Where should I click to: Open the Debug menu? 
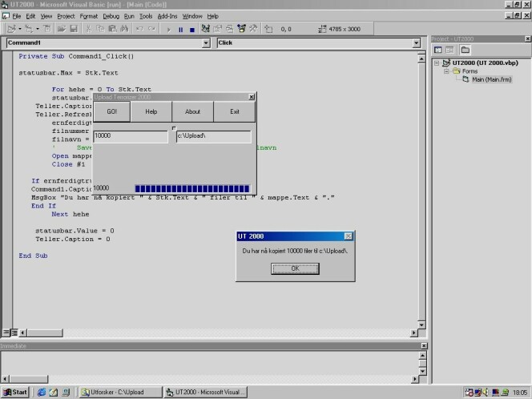[111, 16]
